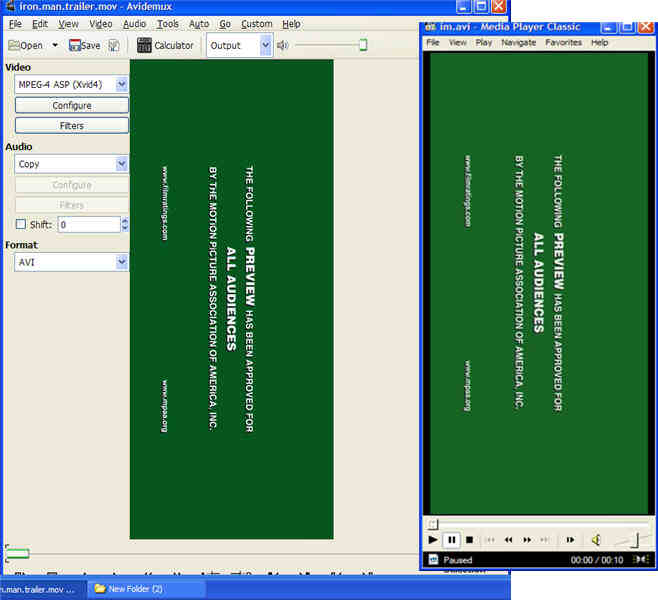Open Media Player Classic View menu
This screenshot has height=608, width=658.
457,42
